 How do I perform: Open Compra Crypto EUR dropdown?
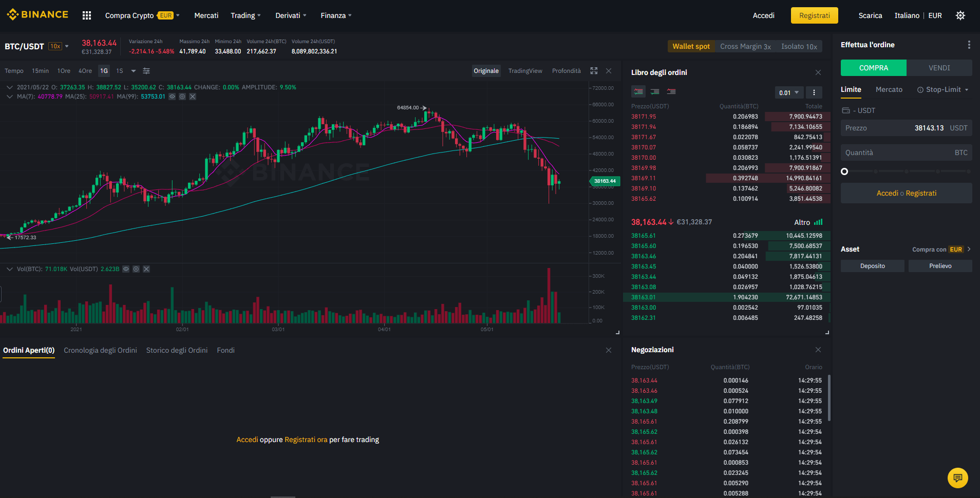coord(142,15)
